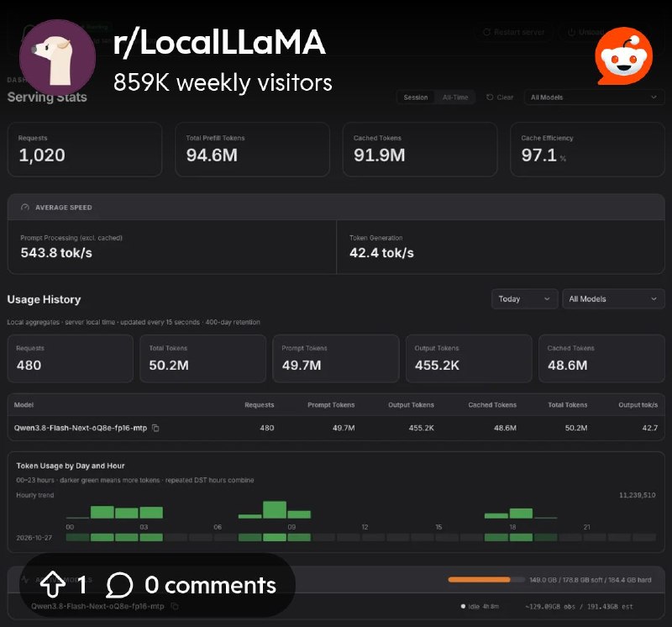
Task: Click the Token Usage by Day and Hour title
Action: point(71,466)
